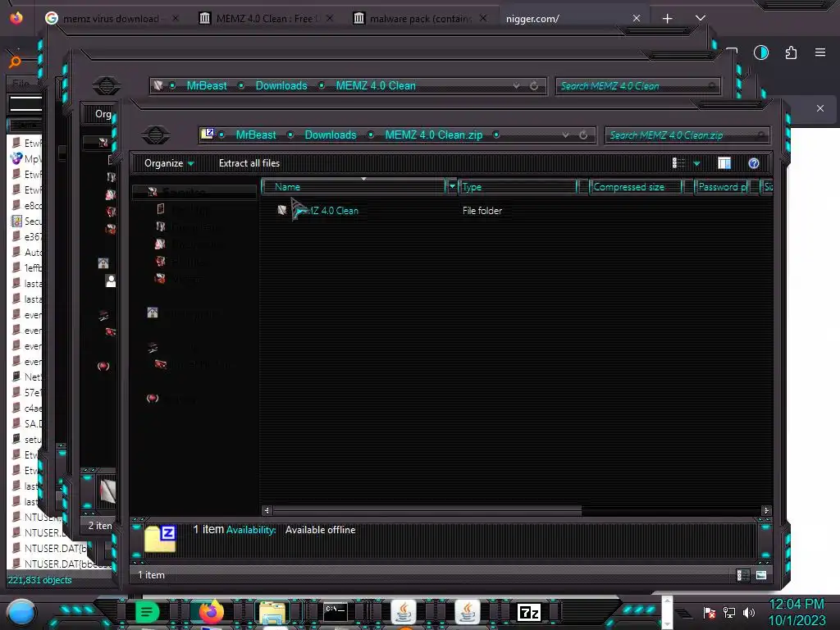Open the list all tabs chevron

[x=701, y=18]
